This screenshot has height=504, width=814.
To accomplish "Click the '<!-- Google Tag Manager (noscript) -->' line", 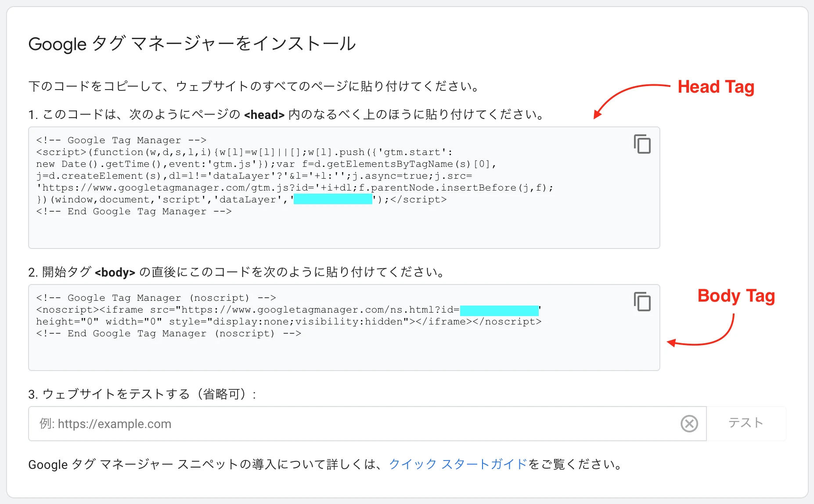I will point(156,298).
